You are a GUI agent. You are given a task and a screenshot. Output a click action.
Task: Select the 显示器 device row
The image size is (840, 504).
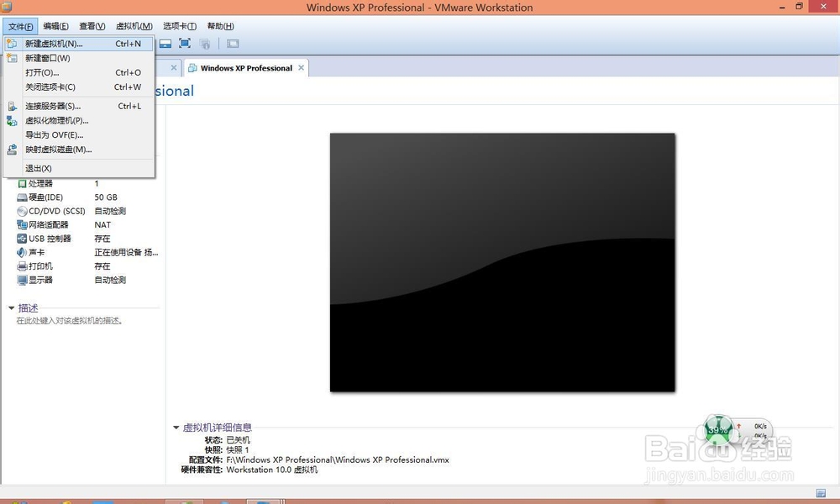(x=88, y=280)
